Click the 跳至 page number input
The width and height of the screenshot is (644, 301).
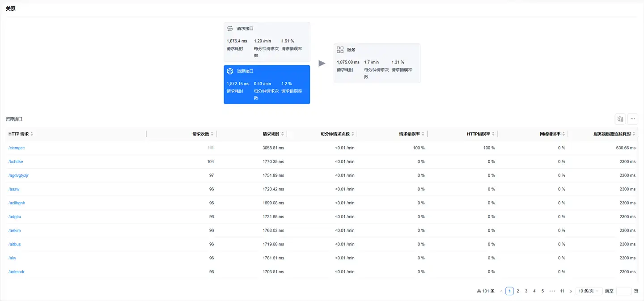click(623, 291)
